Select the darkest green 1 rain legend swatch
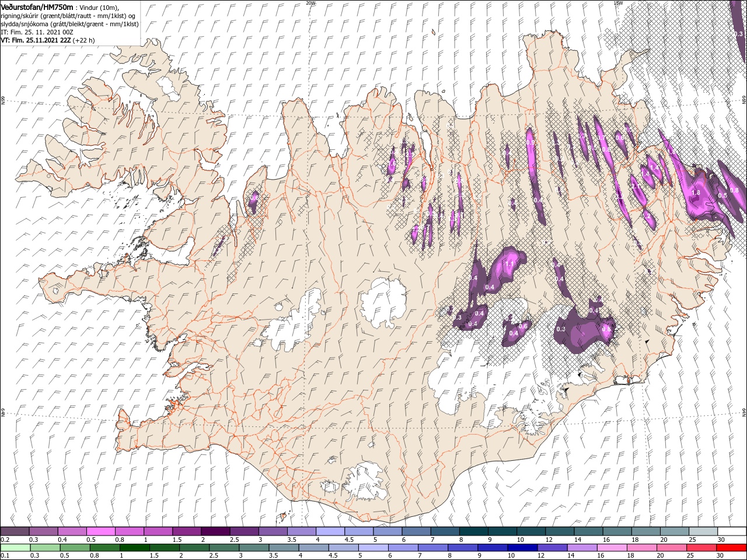This screenshot has height=560, width=747. click(134, 547)
